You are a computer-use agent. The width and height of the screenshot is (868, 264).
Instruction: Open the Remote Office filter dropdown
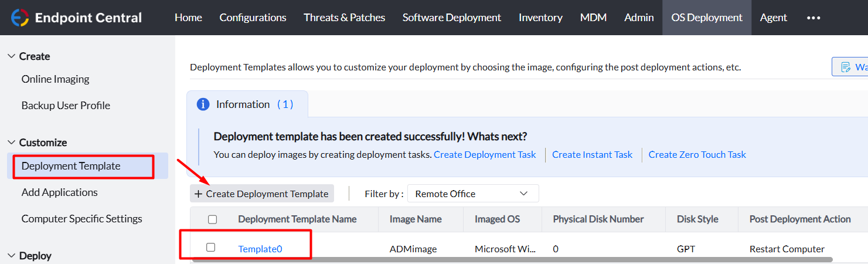(473, 194)
